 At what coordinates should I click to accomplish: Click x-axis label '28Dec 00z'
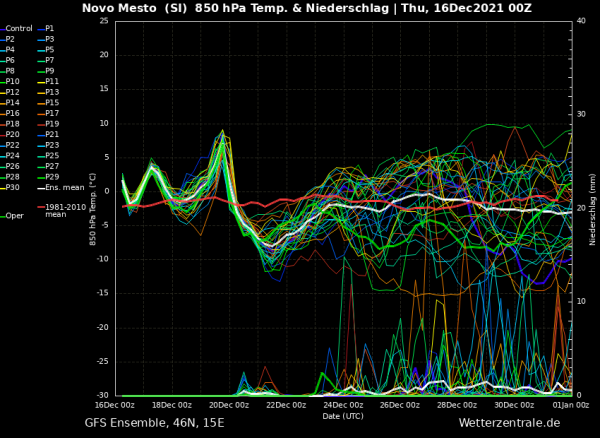[x=458, y=405]
